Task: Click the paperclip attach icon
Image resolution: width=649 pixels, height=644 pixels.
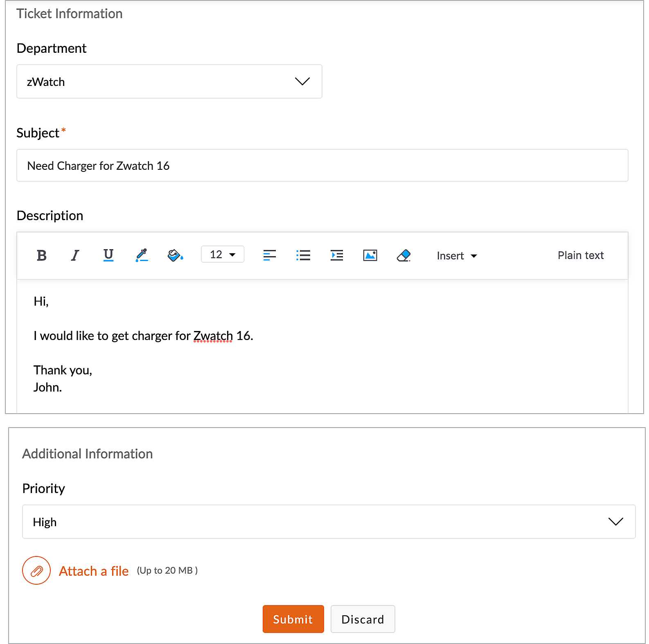Action: (36, 570)
